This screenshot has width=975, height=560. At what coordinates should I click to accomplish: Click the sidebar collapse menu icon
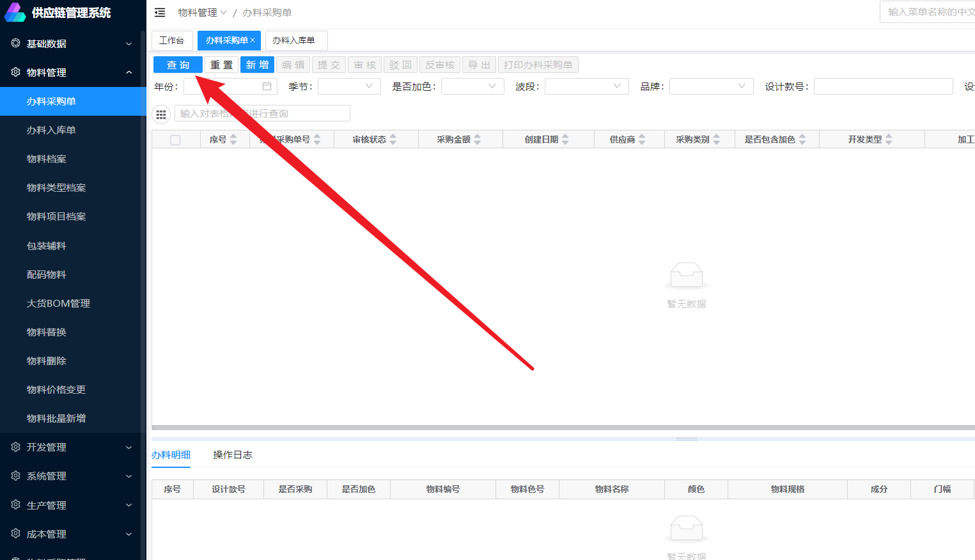pyautogui.click(x=160, y=13)
